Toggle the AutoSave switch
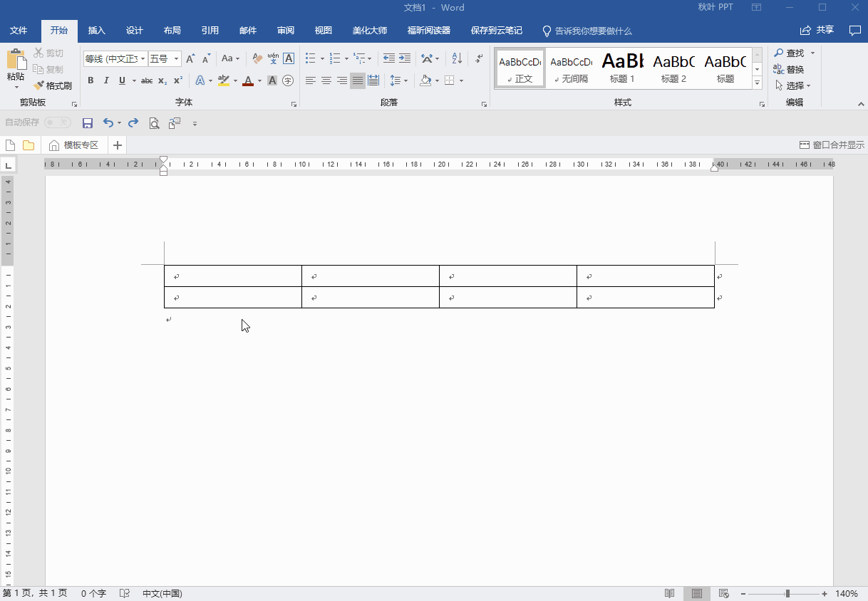Viewport: 868px width, 601px height. [58, 122]
